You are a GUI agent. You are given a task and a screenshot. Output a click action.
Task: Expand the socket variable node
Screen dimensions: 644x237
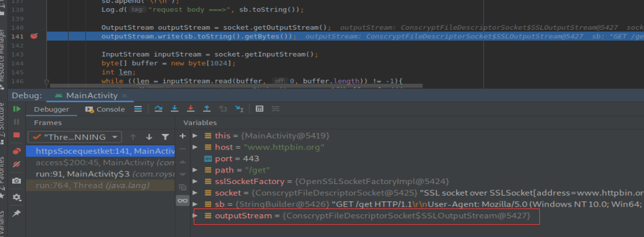click(195, 193)
